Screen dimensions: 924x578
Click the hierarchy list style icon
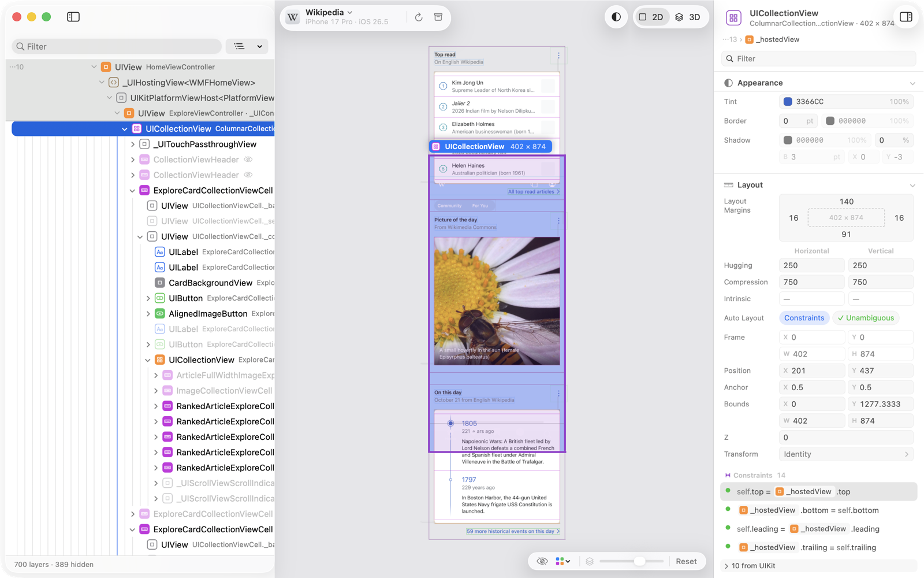(x=239, y=46)
